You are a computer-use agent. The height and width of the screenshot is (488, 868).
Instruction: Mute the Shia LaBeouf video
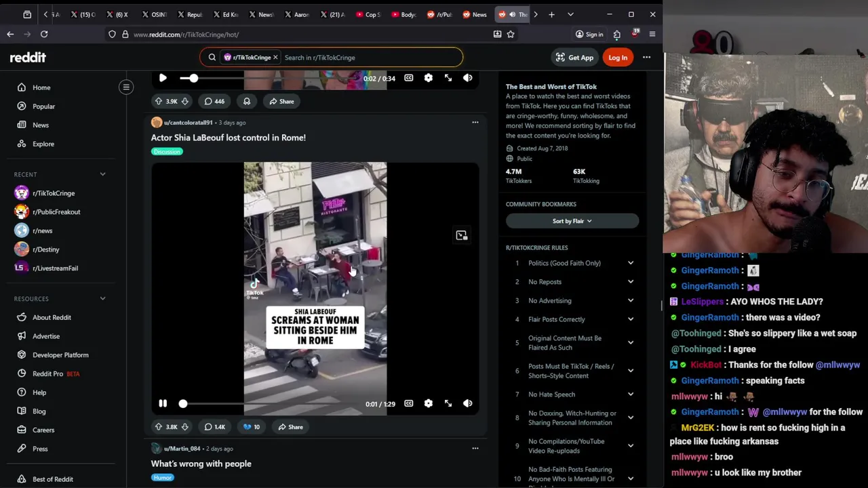click(468, 403)
